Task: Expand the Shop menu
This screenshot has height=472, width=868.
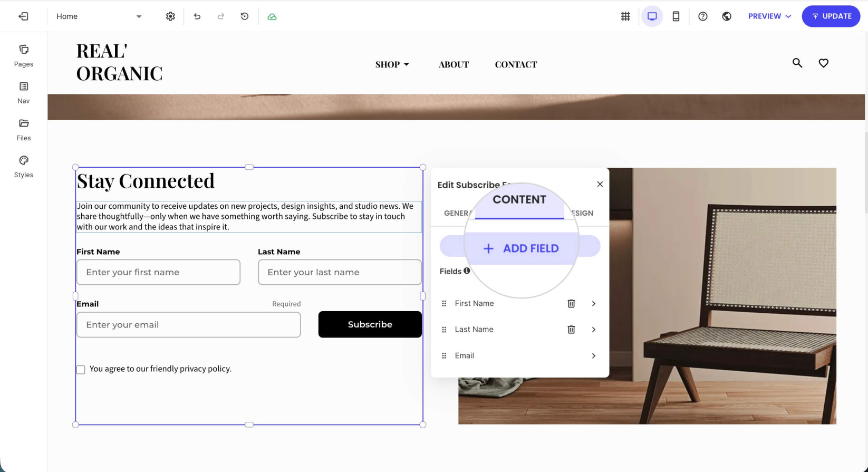Action: coord(392,64)
